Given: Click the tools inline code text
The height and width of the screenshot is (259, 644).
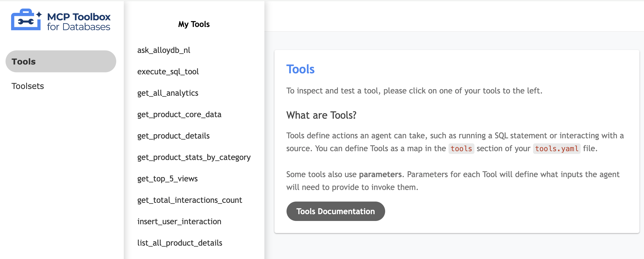Looking at the screenshot, I should pyautogui.click(x=461, y=149).
